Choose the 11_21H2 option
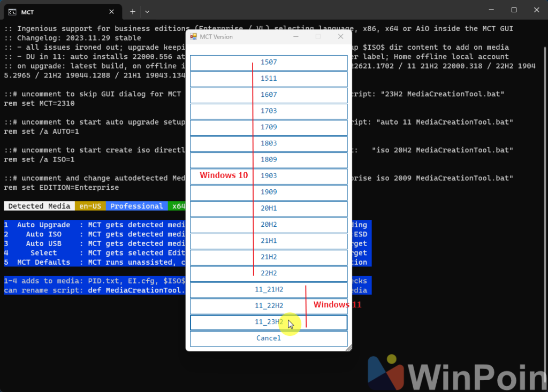The width and height of the screenshot is (548, 392). (x=269, y=290)
